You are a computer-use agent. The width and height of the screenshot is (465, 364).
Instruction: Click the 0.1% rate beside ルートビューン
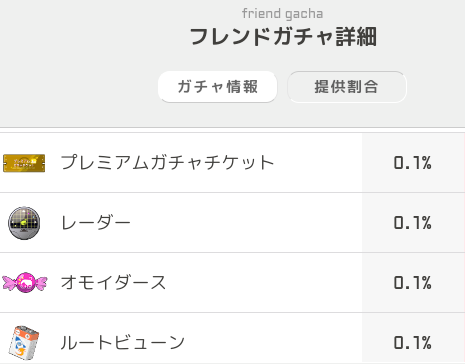pyautogui.click(x=412, y=343)
